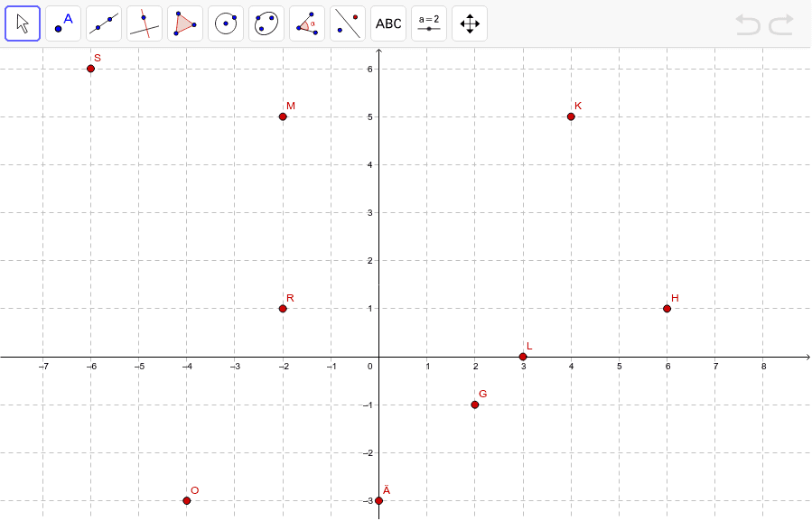The height and width of the screenshot is (521, 812).
Task: Select point R at (-2, 1)
Action: (x=283, y=309)
